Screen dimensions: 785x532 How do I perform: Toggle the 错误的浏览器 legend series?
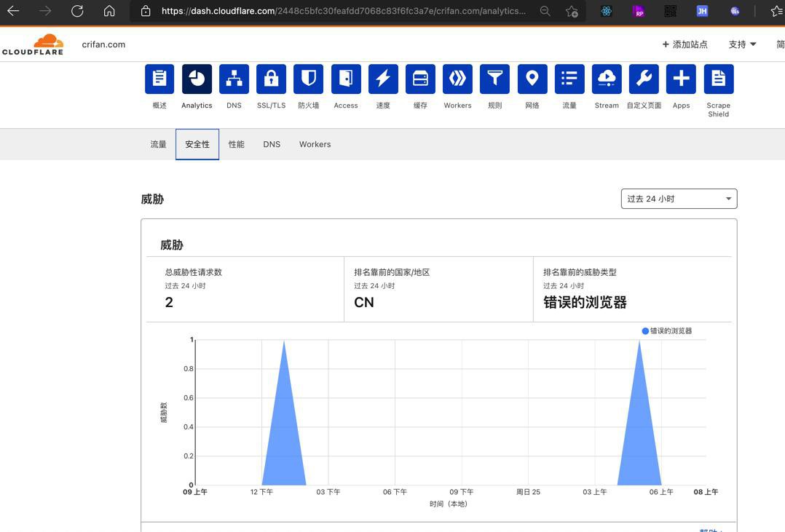pos(666,331)
